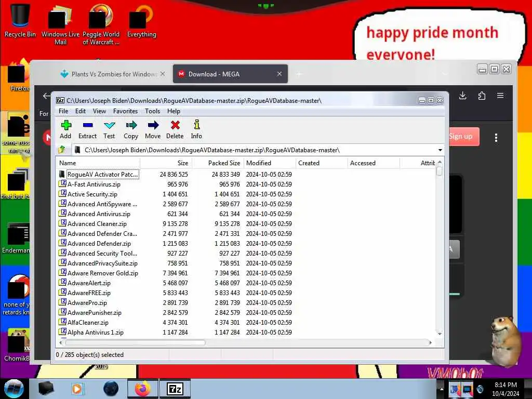Open the Edit menu
Image resolution: width=532 pixels, height=399 pixels.
[81, 111]
